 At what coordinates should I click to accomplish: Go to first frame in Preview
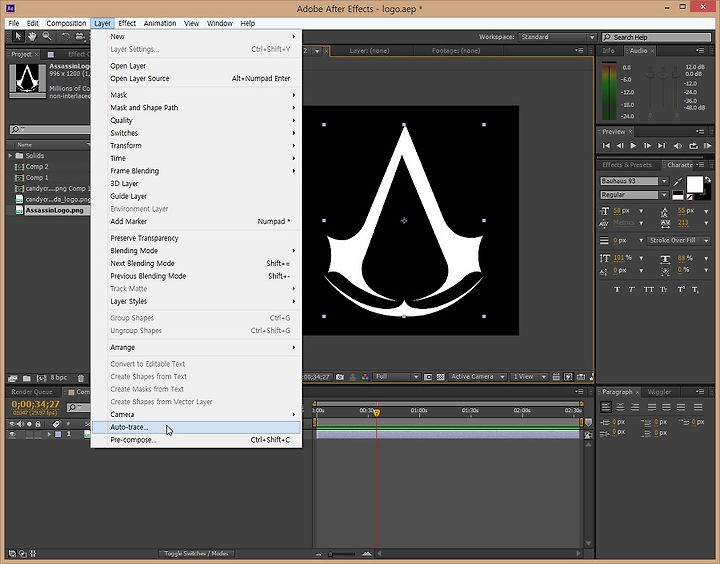[606, 146]
